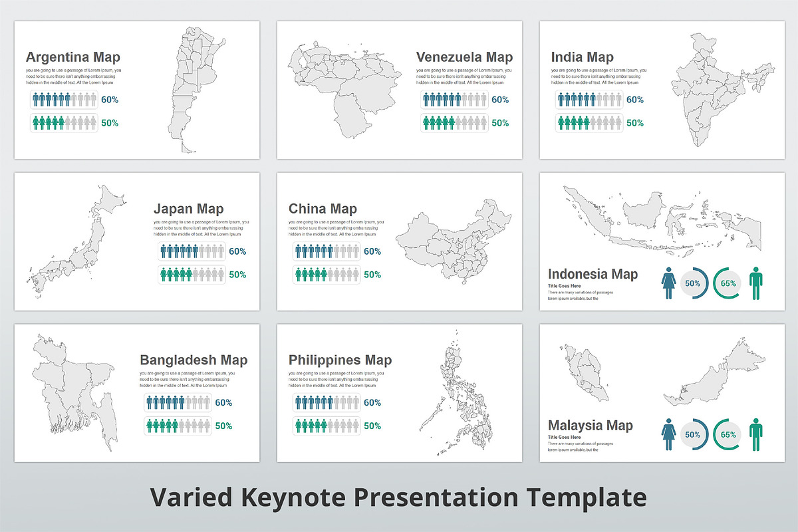Viewport: 798px width, 532px height.
Task: Click the blue male pictogram row on Argentina slide
Action: 64,100
